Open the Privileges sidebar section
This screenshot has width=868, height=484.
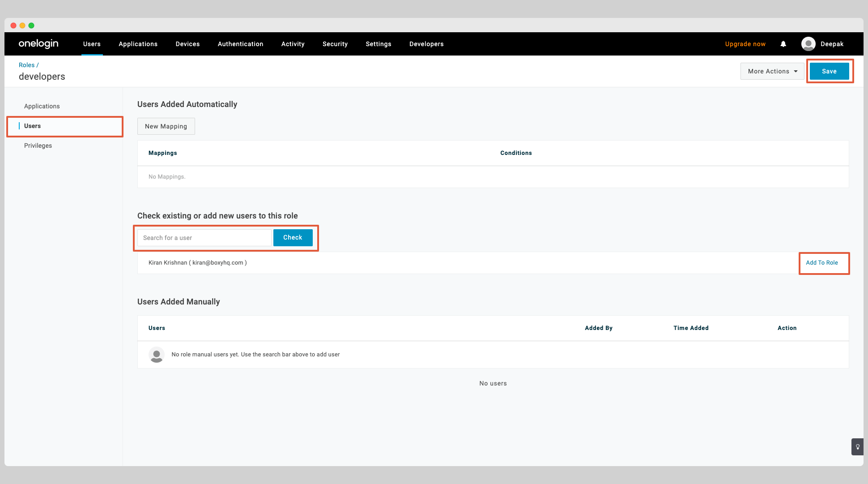point(38,146)
